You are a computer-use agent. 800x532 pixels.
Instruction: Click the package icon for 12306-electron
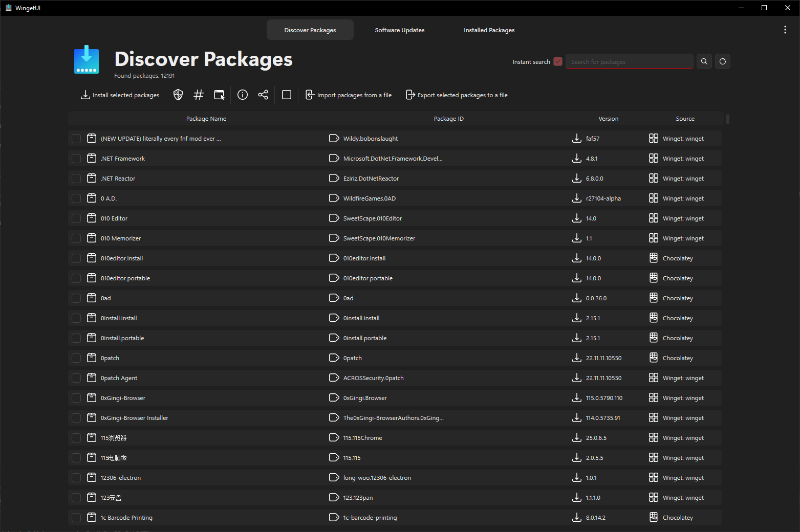tap(92, 477)
